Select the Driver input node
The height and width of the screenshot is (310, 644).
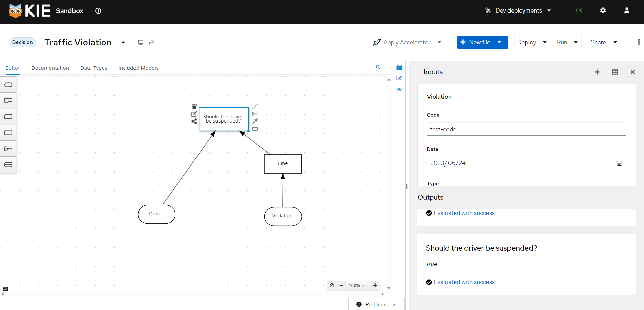tap(157, 214)
